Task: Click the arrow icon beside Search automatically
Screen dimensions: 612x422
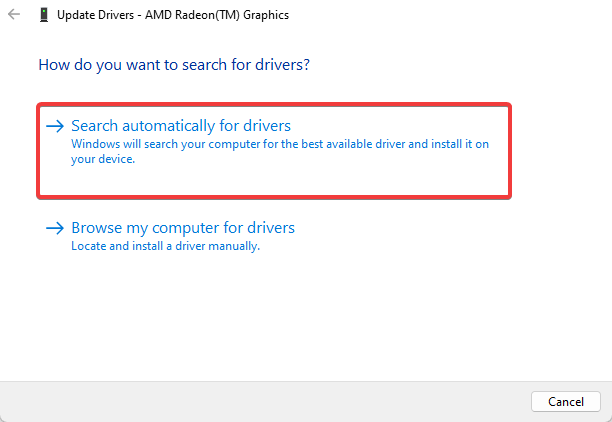Action: click(55, 126)
